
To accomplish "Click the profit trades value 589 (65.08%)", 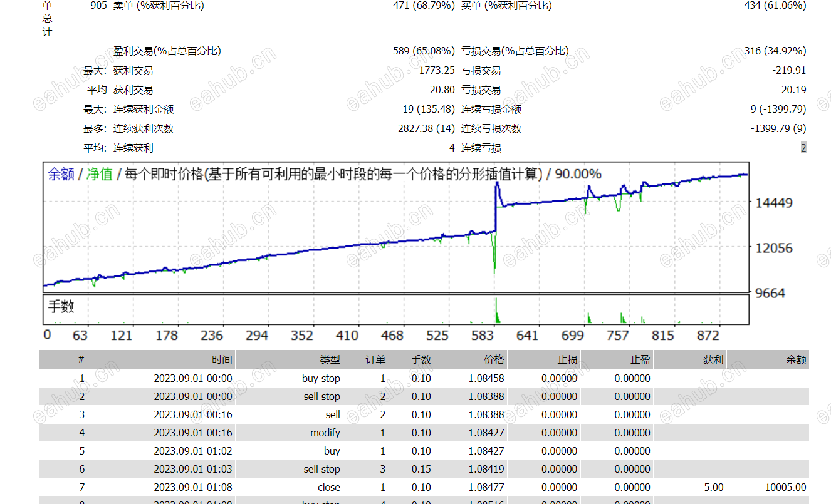I will 424,51.
